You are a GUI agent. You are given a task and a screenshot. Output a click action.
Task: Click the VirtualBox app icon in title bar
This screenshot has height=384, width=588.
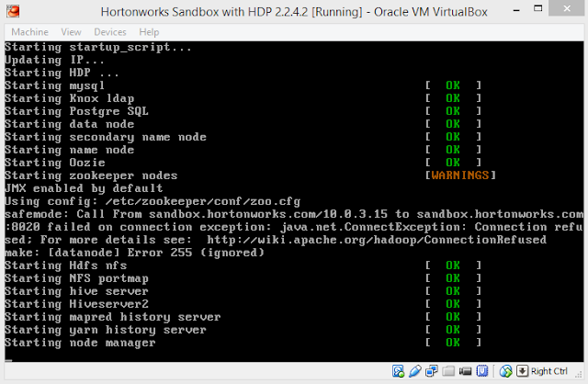pos(13,11)
